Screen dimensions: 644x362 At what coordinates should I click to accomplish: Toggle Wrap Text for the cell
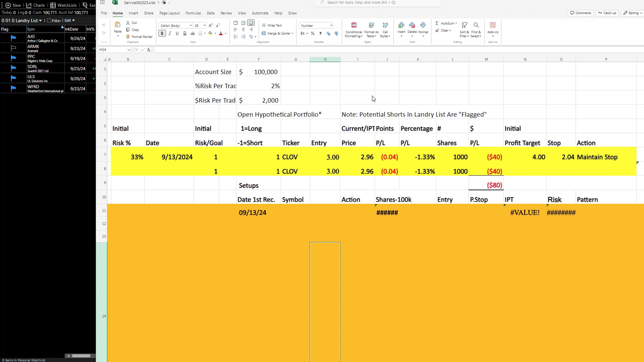pyautogui.click(x=272, y=25)
